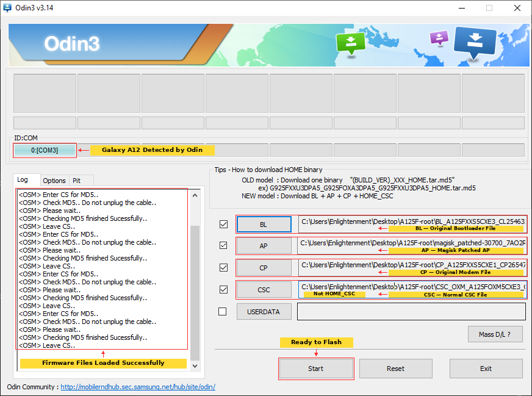The height and width of the screenshot is (396, 532).
Task: Click the log scrollbar up arrow
Action: point(195,195)
